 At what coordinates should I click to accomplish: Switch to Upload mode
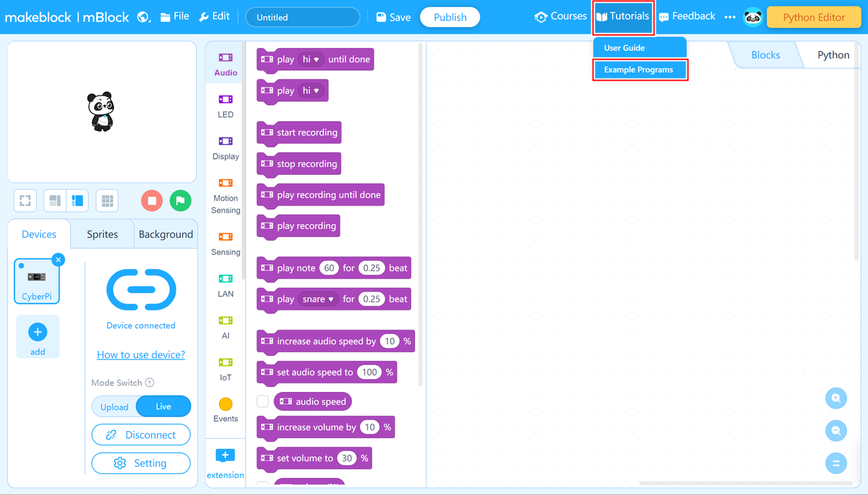[x=115, y=407]
